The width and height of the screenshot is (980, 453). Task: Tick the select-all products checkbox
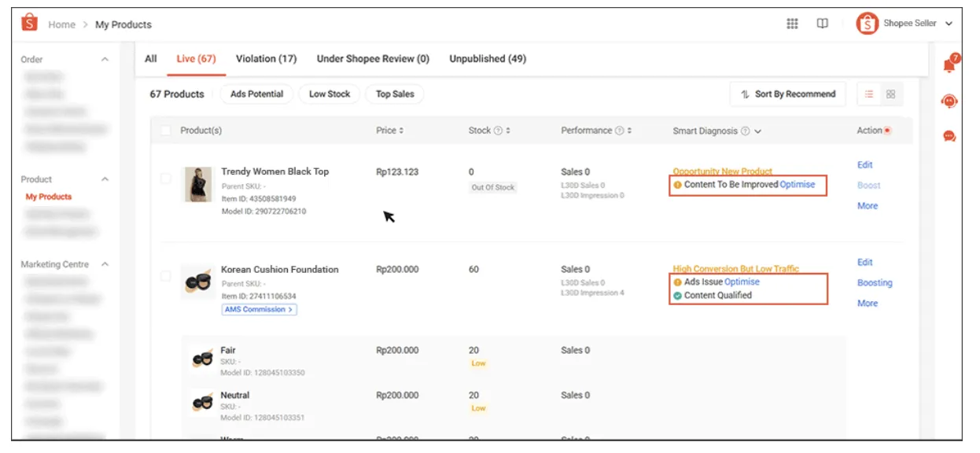pos(165,131)
